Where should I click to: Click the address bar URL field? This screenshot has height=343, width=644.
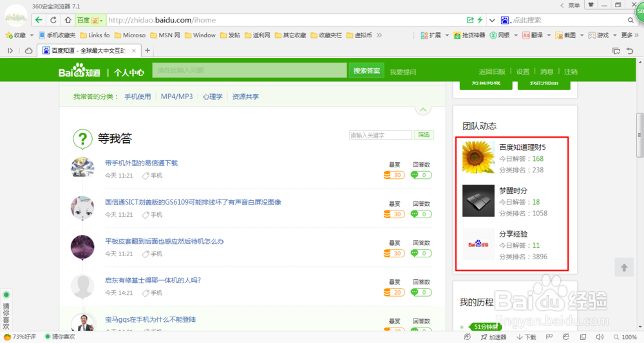pyautogui.click(x=283, y=20)
